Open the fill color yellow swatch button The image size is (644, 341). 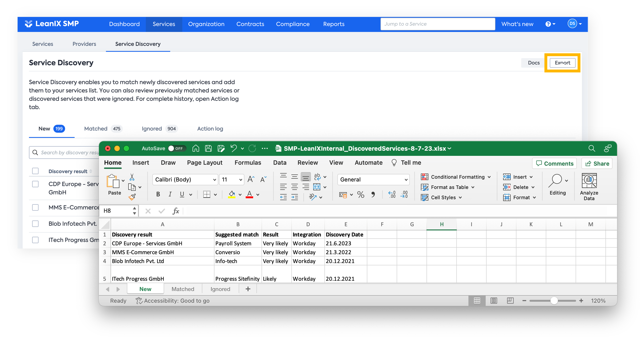tap(232, 194)
